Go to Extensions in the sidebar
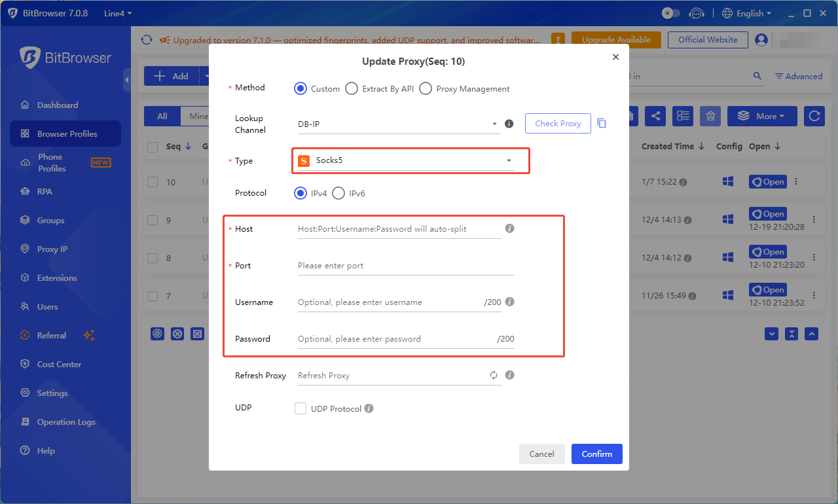The width and height of the screenshot is (838, 504). [56, 278]
